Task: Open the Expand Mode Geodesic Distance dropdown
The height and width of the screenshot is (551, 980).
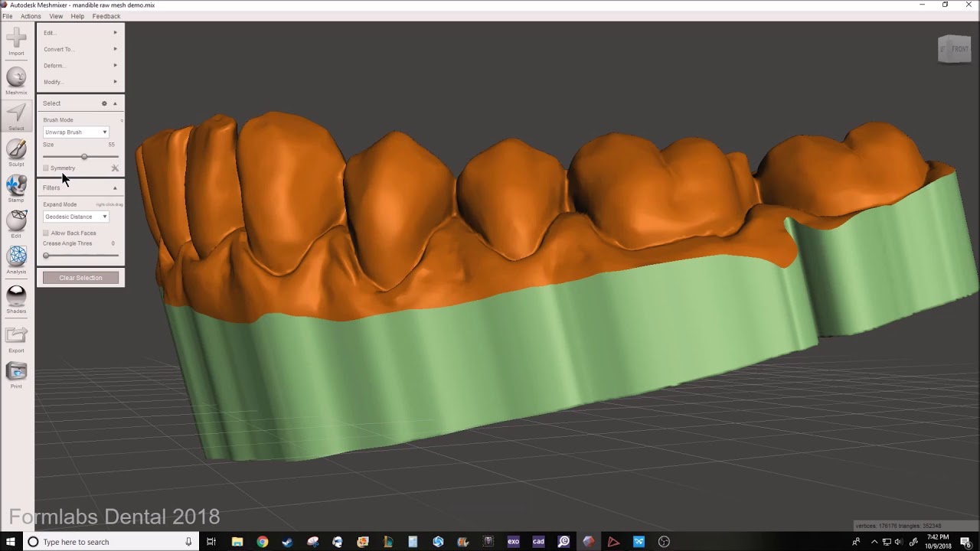Action: pos(76,217)
